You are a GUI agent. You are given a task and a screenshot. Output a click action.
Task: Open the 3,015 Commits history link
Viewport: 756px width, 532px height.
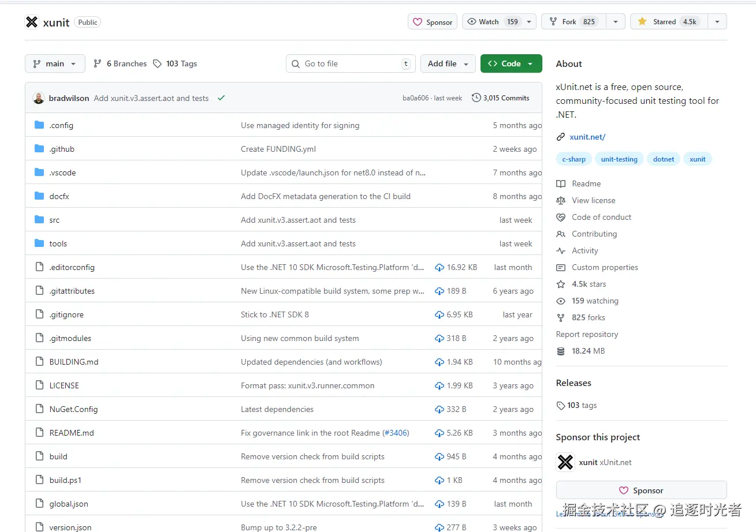pos(500,98)
